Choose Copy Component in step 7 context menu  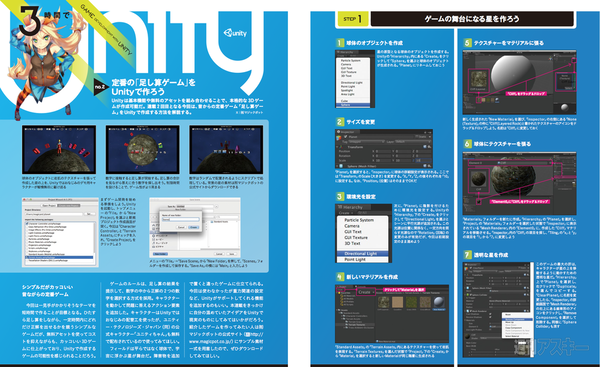coord(517,328)
